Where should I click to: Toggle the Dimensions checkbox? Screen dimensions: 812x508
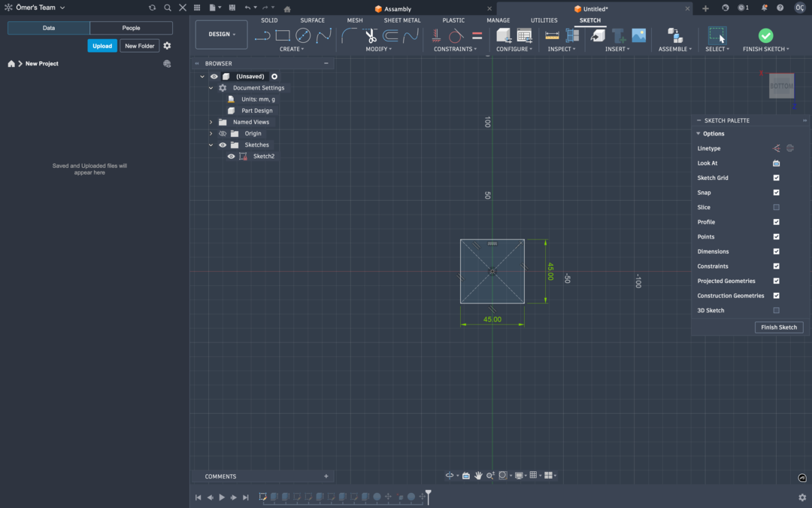point(776,251)
